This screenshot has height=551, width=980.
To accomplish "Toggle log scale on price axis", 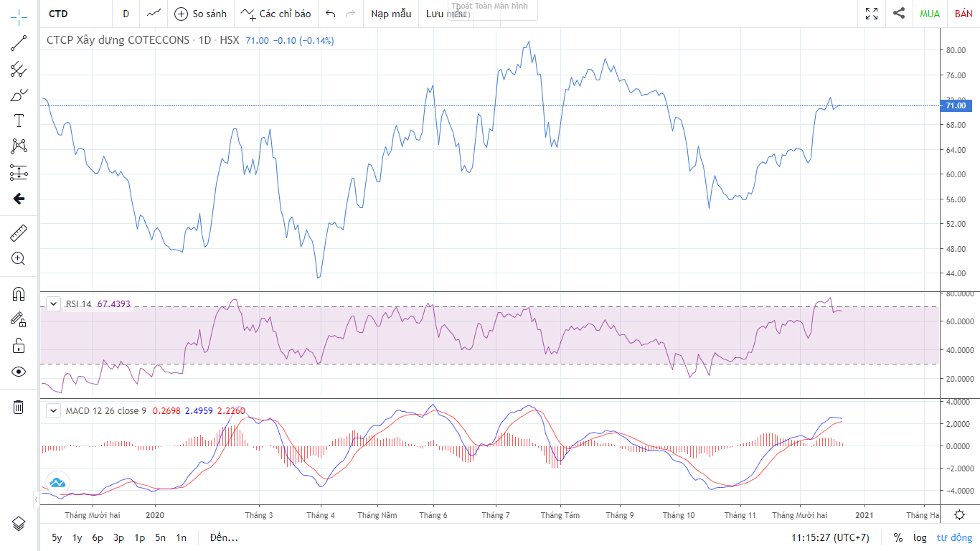I will point(920,537).
